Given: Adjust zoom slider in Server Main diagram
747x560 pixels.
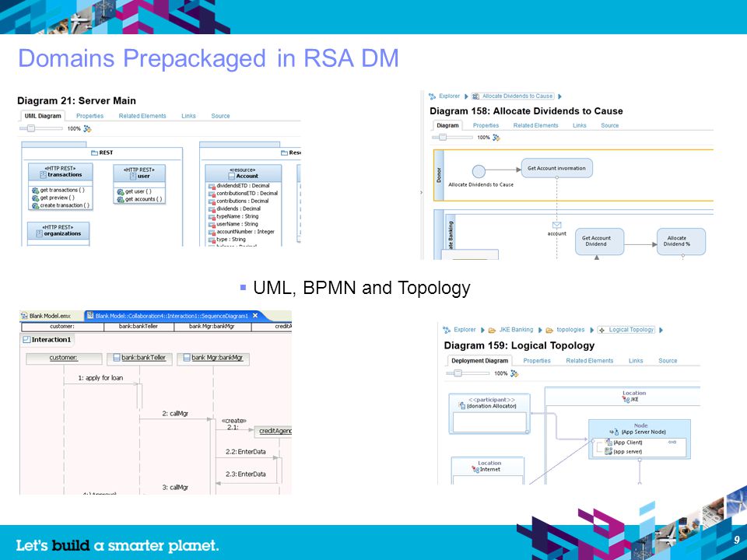Looking at the screenshot, I should point(31,128).
